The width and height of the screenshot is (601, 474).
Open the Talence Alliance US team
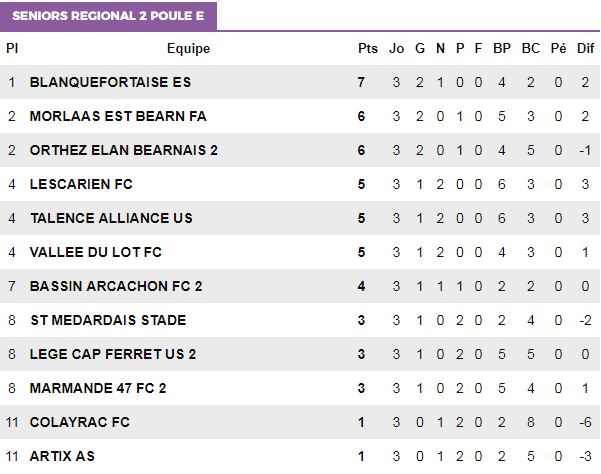111,218
